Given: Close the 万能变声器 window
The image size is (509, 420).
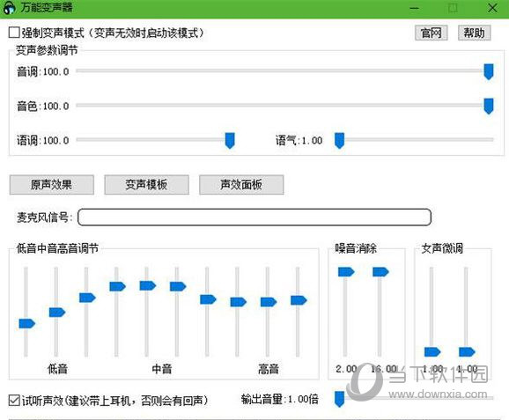Looking at the screenshot, I should 492,8.
